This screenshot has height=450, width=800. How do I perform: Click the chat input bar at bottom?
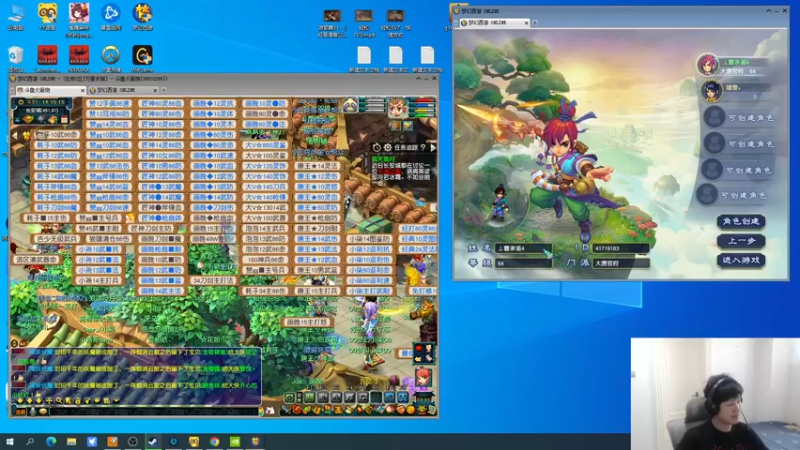tap(153, 411)
